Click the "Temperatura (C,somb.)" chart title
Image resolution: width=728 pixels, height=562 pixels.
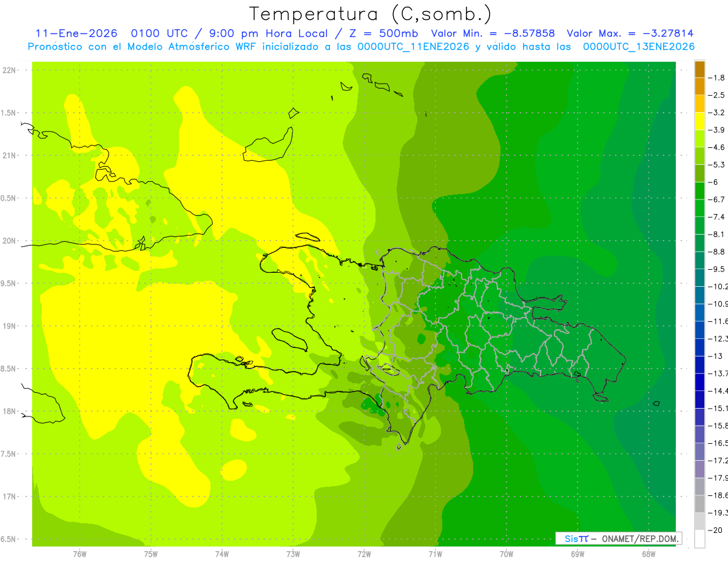371,14
